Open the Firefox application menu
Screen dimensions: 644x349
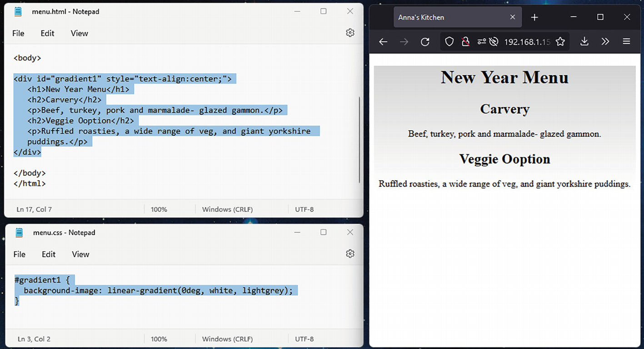point(626,42)
